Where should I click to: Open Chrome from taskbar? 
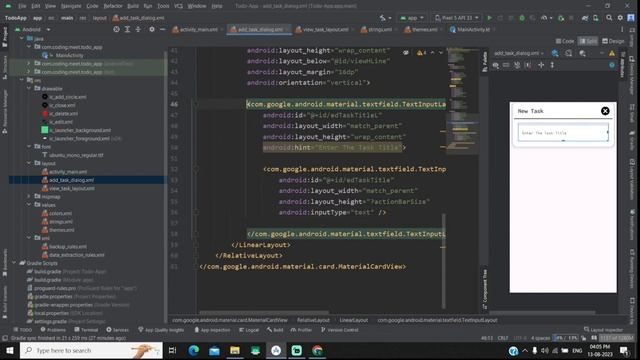pos(317,350)
